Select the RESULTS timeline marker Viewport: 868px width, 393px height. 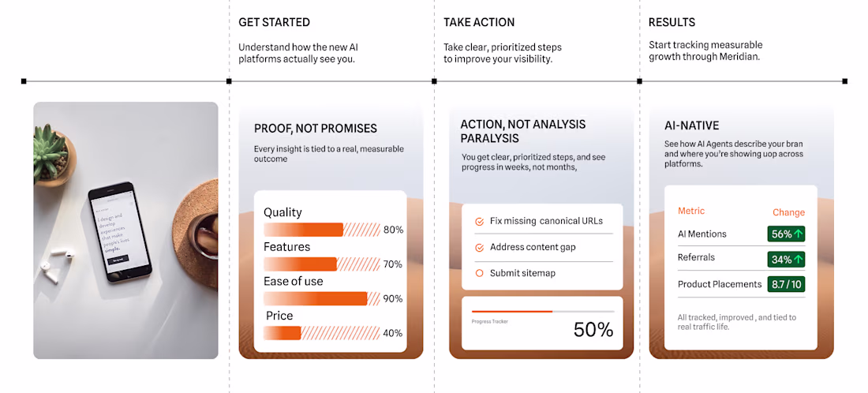639,81
